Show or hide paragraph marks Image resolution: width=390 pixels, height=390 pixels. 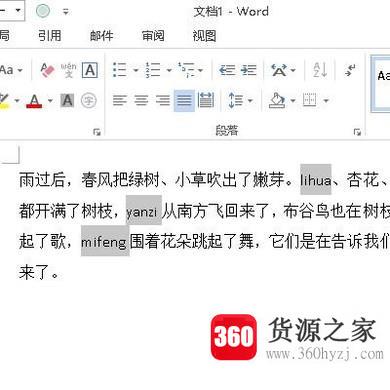[x=350, y=70]
